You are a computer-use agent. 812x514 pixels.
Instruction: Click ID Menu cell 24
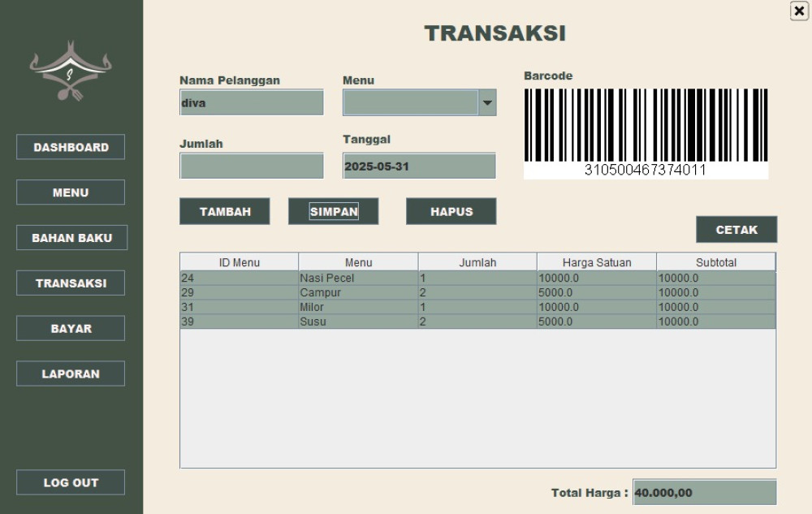pyautogui.click(x=240, y=278)
